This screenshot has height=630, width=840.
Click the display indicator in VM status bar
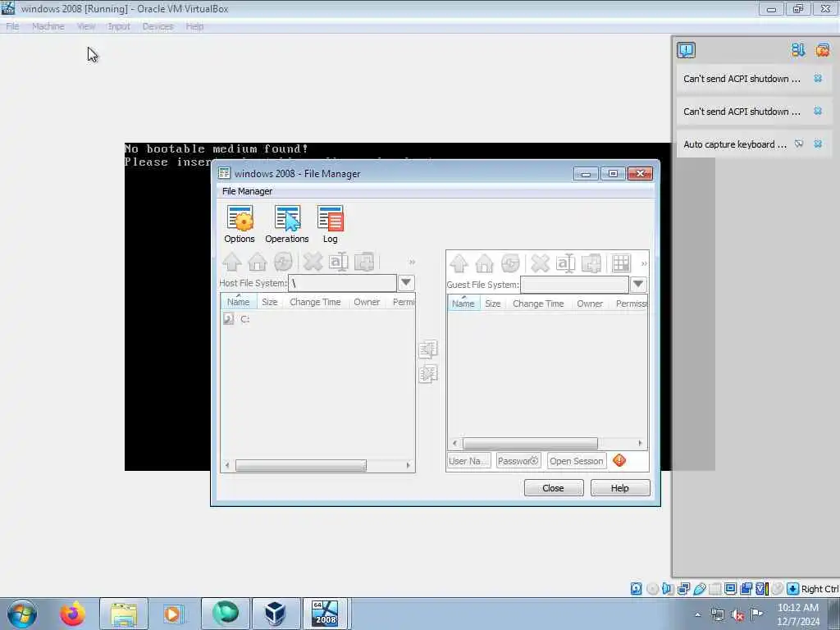[x=730, y=589]
